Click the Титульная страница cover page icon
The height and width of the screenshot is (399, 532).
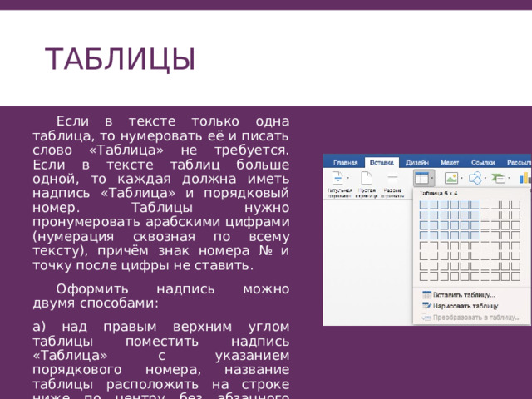tap(338, 177)
